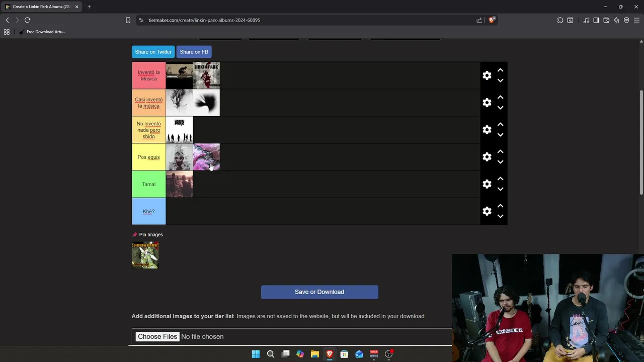Screen dimensions: 644x362
Task: Move Khé? tier down
Action: pos(500,216)
